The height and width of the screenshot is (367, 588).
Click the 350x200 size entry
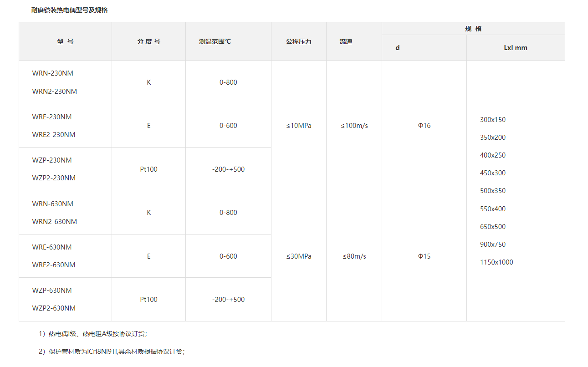click(x=493, y=138)
